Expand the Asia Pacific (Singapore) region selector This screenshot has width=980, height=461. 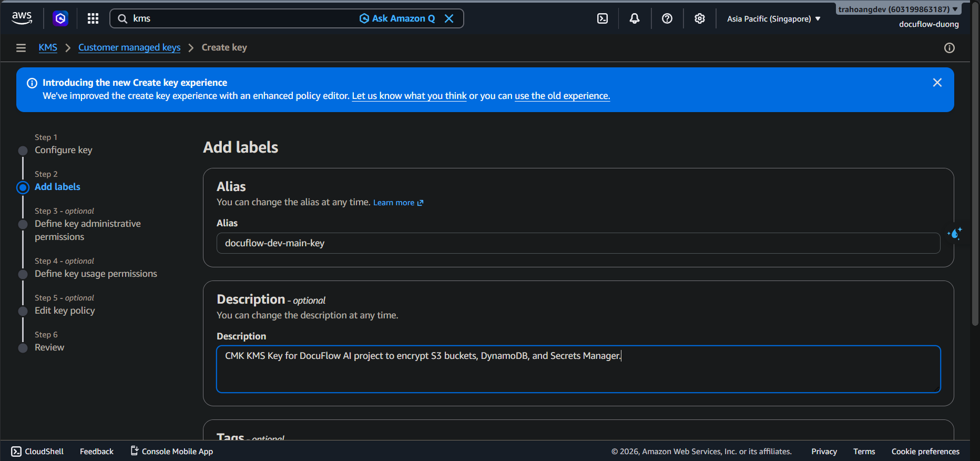[774, 18]
